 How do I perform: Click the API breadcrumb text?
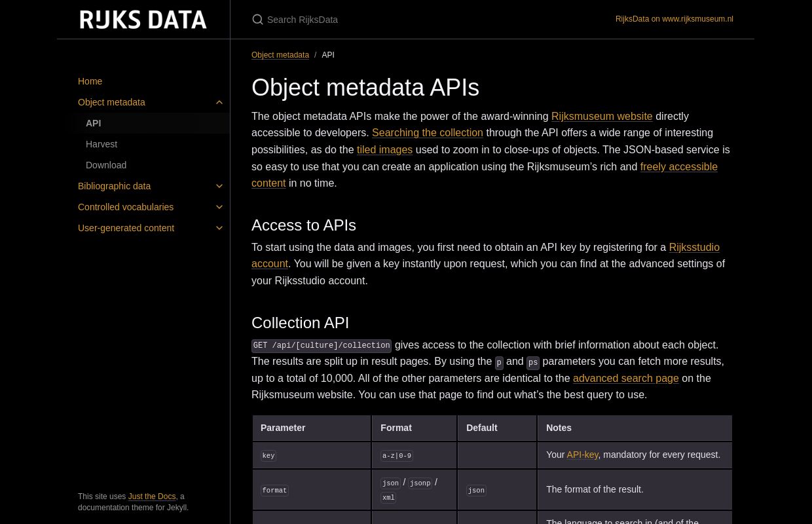[328, 55]
